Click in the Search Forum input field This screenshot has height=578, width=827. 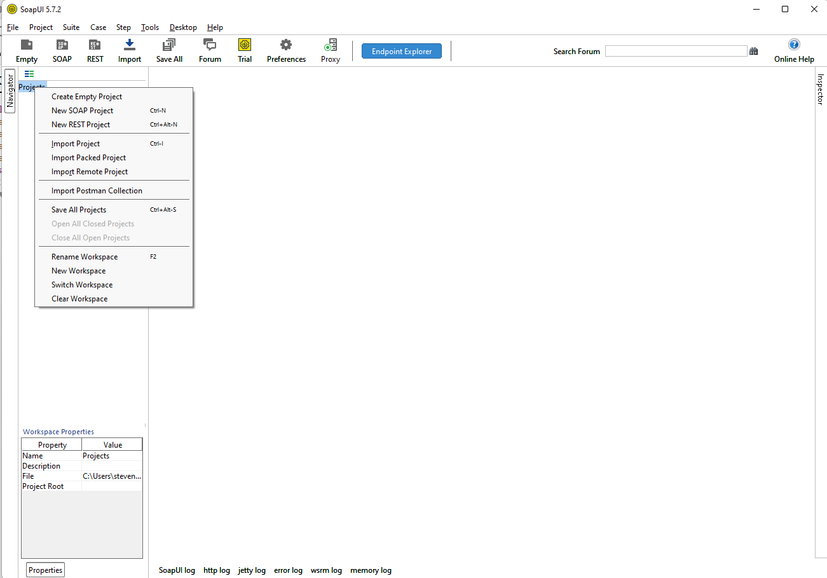pos(676,51)
